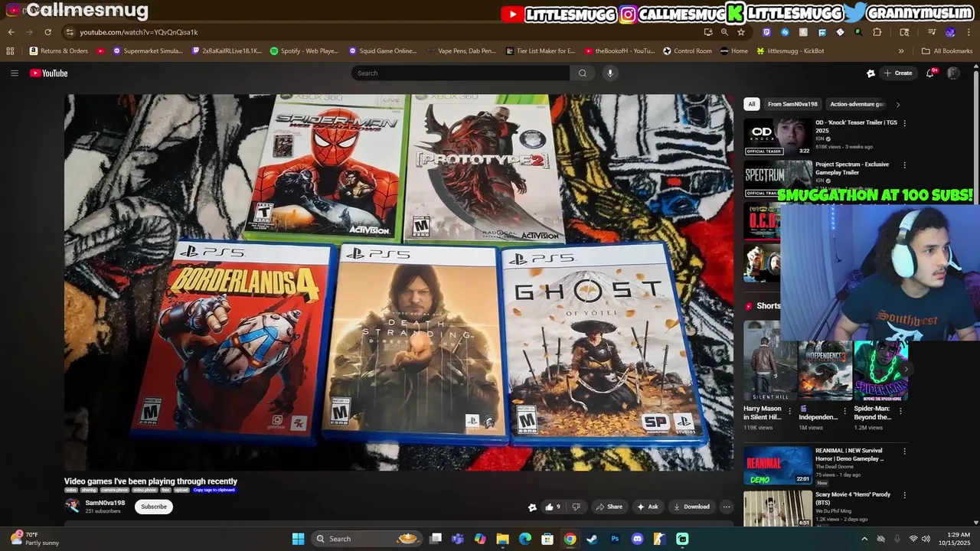Select the All filter chip
980x551 pixels.
click(752, 104)
